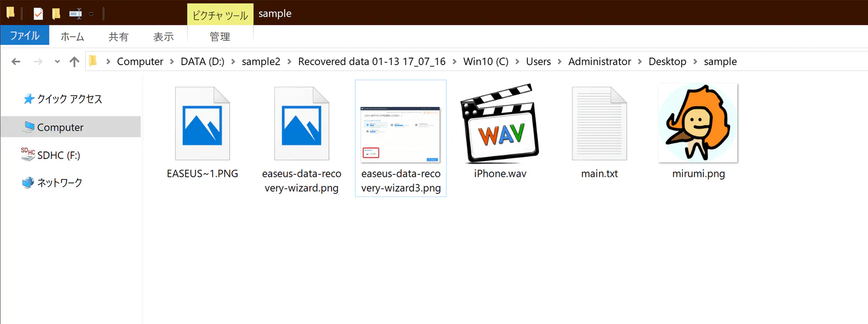Screen dimensions: 868x324
Task: Click the title bar folder icon
Action: pos(10,12)
